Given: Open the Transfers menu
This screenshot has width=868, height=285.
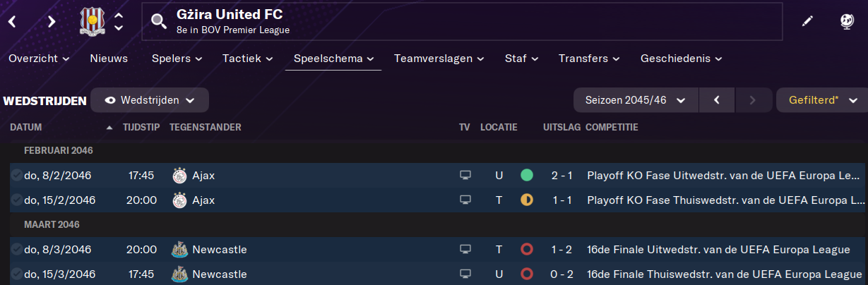Looking at the screenshot, I should coord(589,59).
